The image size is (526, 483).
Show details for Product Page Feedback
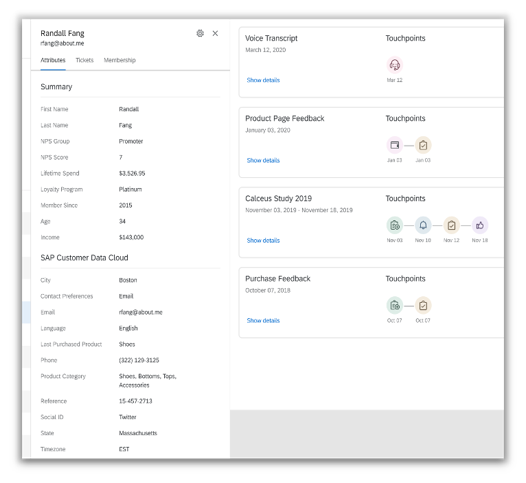(x=263, y=160)
